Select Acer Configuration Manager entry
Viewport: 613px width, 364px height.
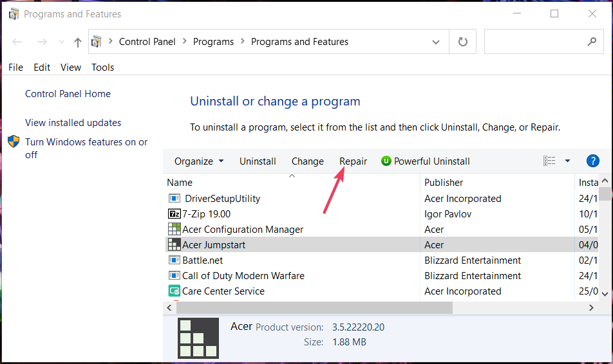coord(243,229)
